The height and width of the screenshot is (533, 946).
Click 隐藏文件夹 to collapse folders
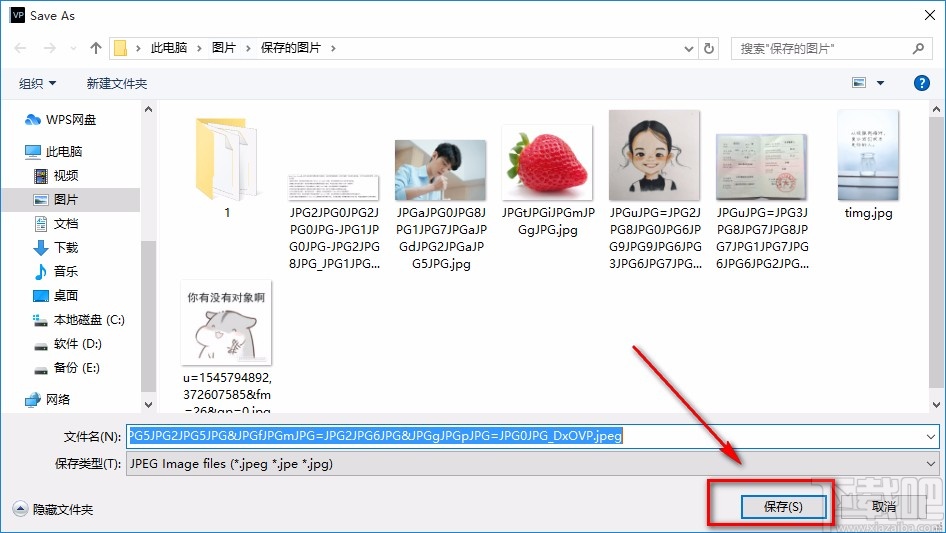53,509
